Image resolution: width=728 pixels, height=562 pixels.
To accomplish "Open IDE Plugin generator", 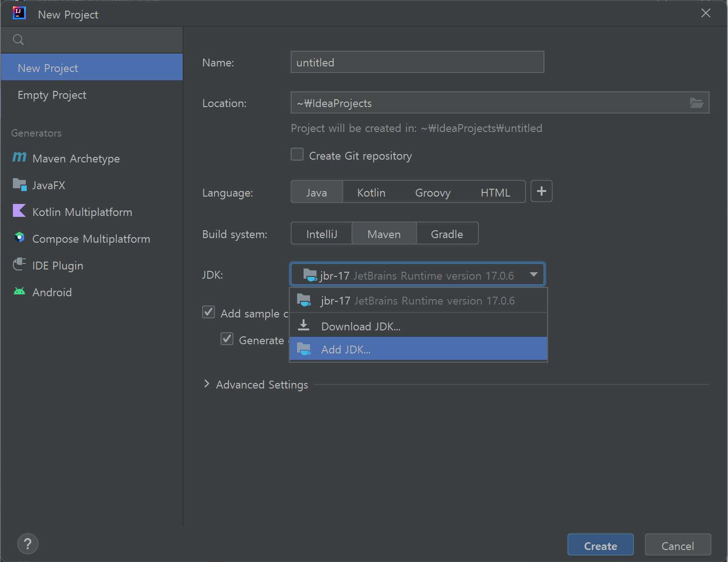I will pos(92,265).
